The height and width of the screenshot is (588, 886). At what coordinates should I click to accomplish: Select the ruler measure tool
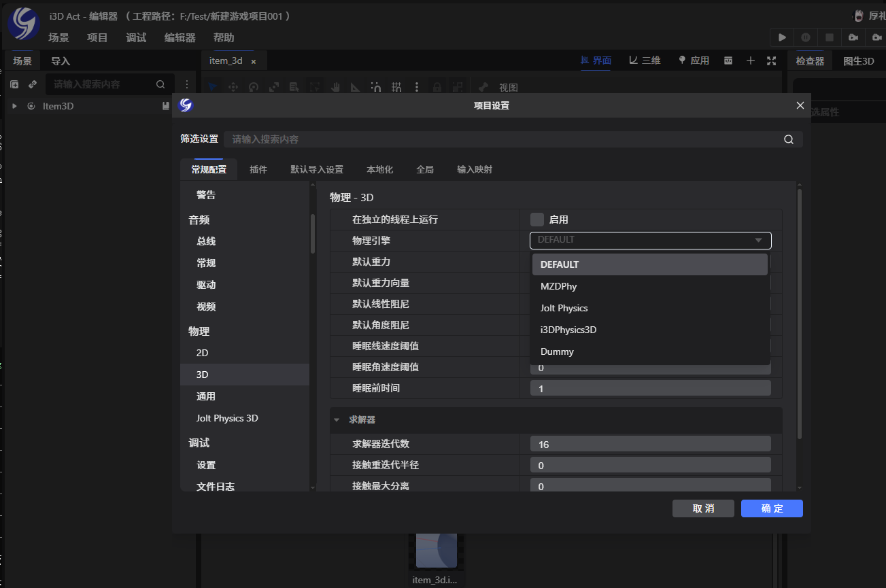(x=356, y=87)
